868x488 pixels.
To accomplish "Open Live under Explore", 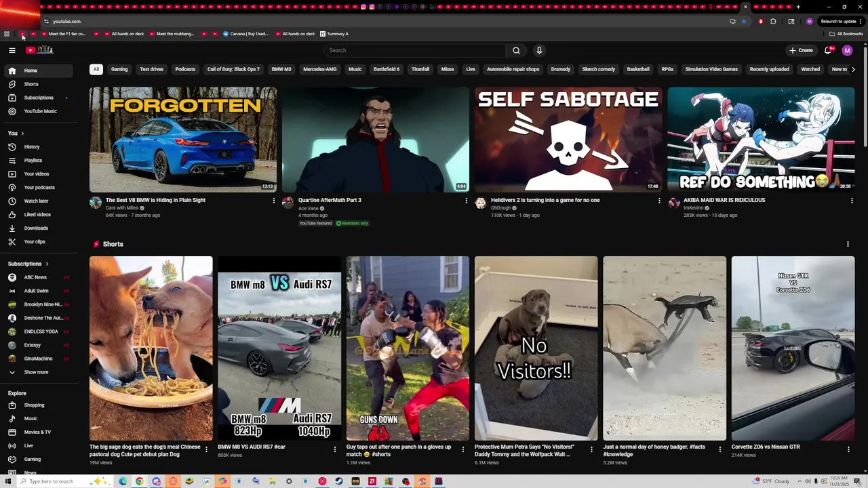I will 39,446.
